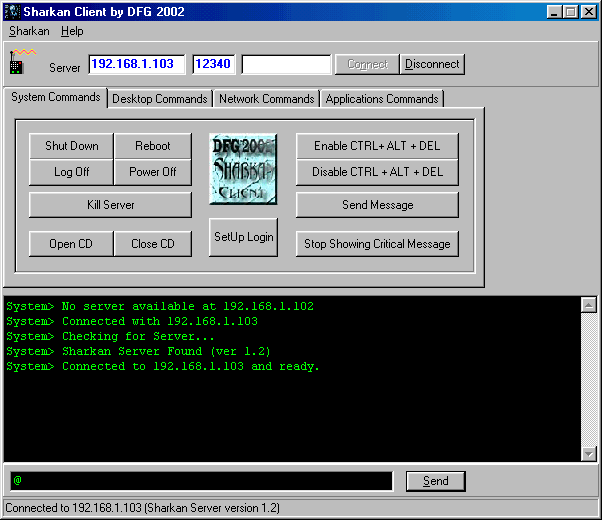Switch to the Desktop Commands tab
This screenshot has height=520, width=602.
[x=160, y=99]
